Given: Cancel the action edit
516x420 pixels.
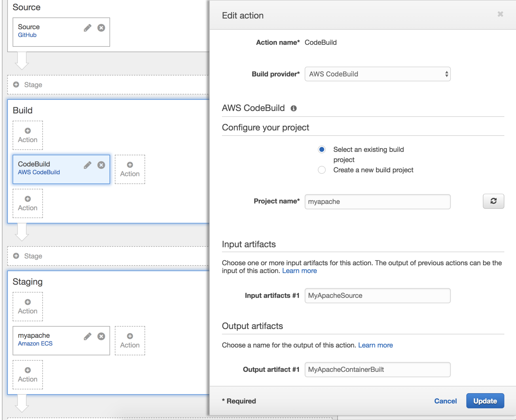Looking at the screenshot, I should (x=445, y=401).
